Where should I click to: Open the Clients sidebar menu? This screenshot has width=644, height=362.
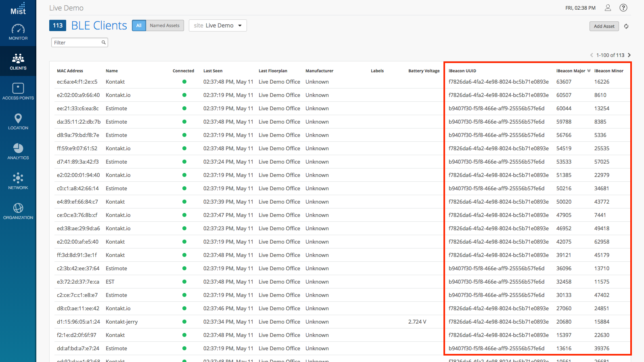tap(18, 61)
